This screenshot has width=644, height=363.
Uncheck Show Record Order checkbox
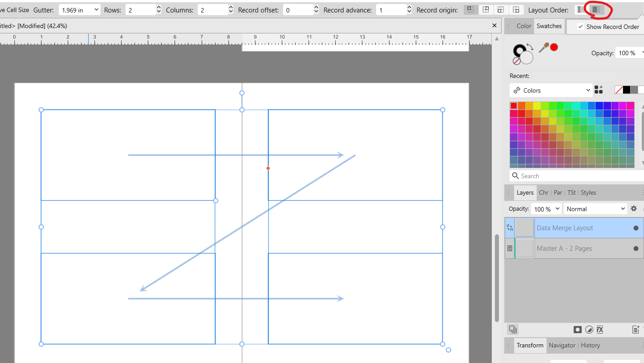[580, 27]
